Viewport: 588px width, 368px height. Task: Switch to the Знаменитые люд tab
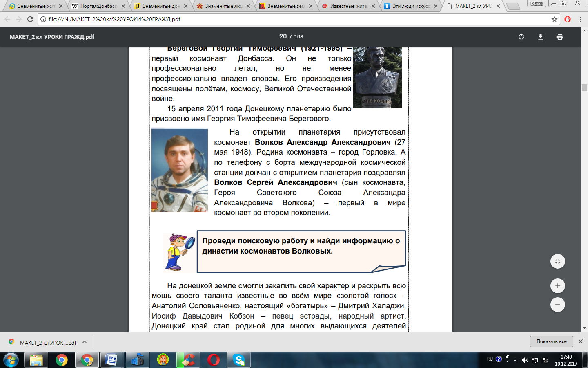(223, 6)
